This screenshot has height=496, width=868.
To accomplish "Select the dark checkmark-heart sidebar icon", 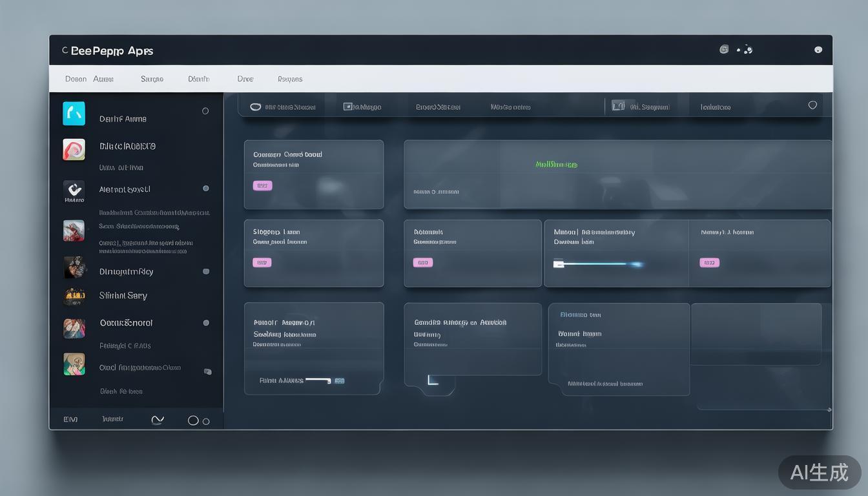I will [x=74, y=190].
